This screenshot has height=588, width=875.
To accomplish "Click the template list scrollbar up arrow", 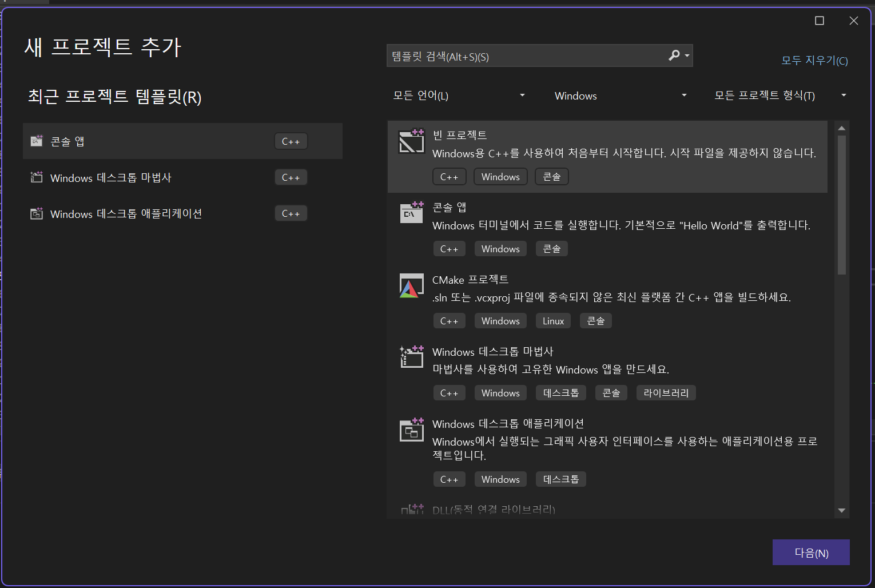I will 841,128.
